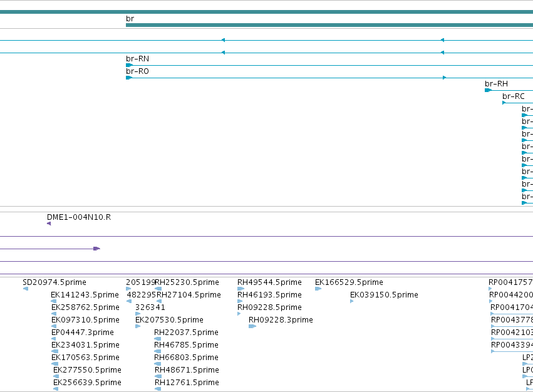Click the br-RH transcript start arrow glyph

[x=488, y=90]
